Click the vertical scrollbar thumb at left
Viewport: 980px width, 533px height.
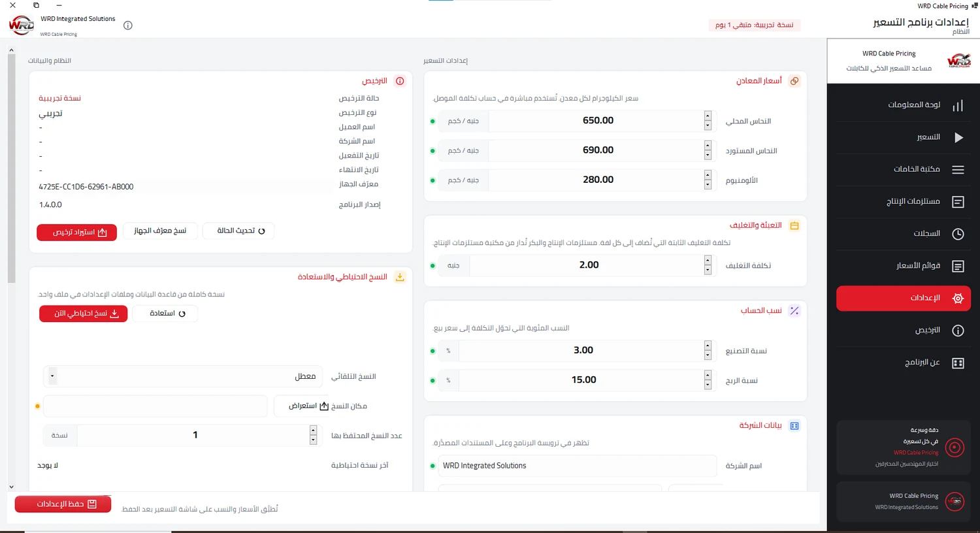[11, 169]
